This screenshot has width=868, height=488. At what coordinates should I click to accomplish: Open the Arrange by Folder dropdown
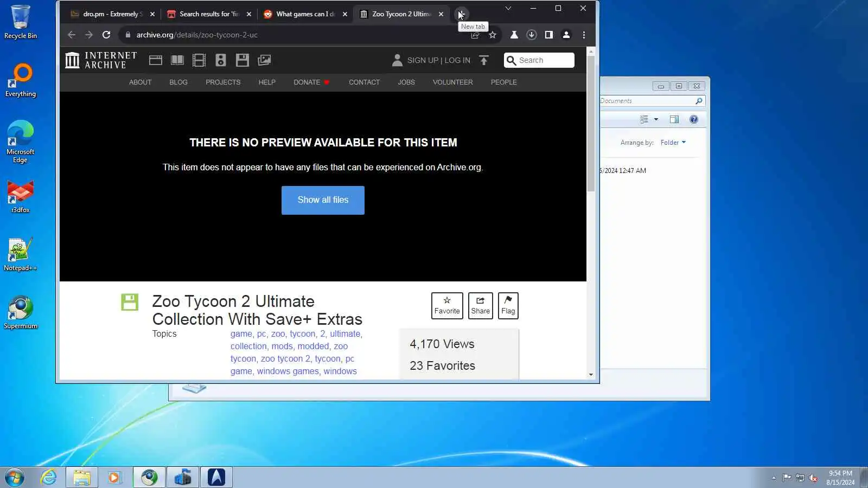673,143
